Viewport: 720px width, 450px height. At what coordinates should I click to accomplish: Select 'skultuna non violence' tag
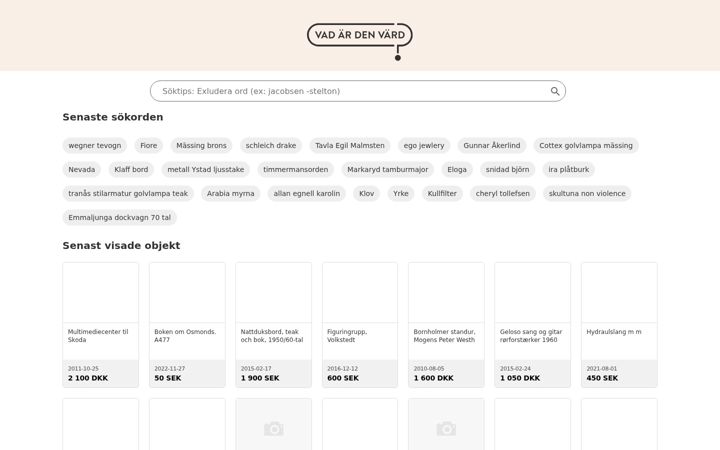[587, 193]
